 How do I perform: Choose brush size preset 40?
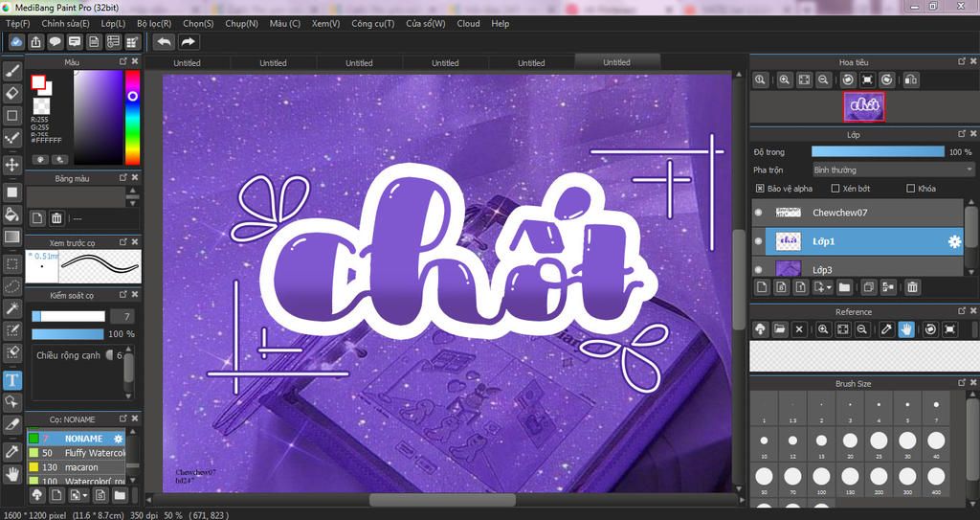point(936,443)
